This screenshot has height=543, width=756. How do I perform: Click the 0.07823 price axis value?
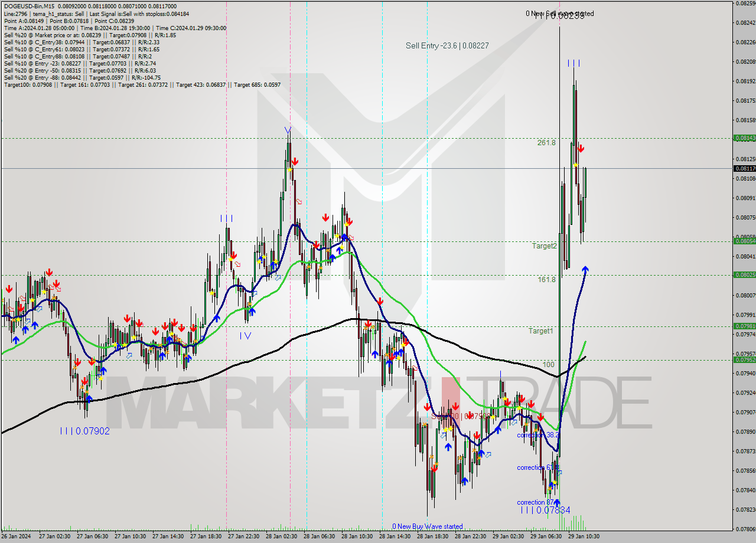tap(747, 509)
